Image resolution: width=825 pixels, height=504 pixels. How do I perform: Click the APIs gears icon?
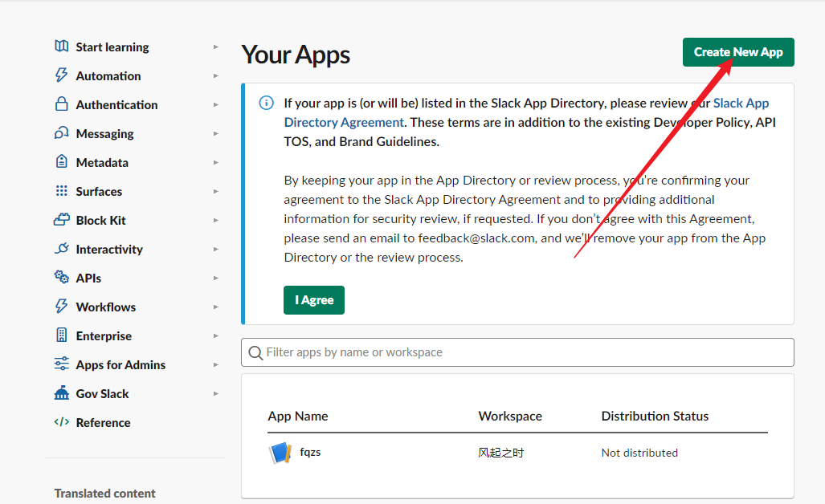pyautogui.click(x=62, y=278)
